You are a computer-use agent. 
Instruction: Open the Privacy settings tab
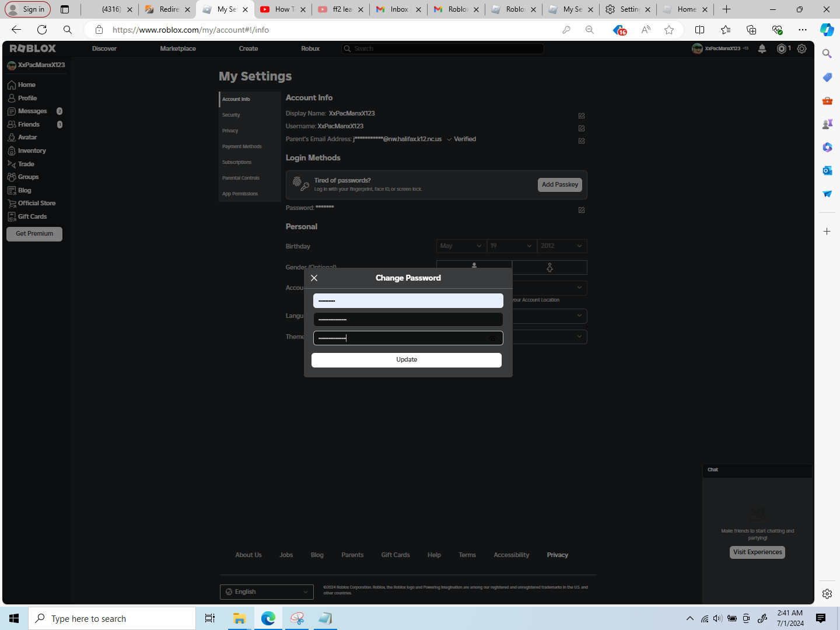(x=250, y=131)
